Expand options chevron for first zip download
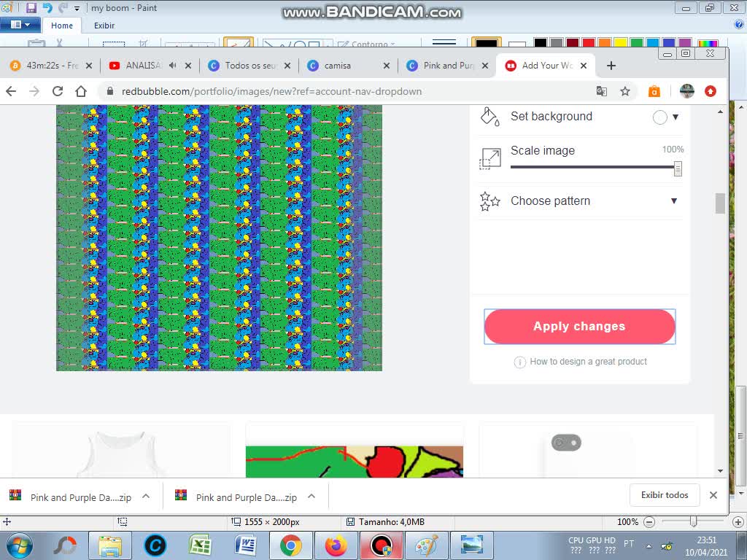This screenshot has width=747, height=560. coord(146,496)
